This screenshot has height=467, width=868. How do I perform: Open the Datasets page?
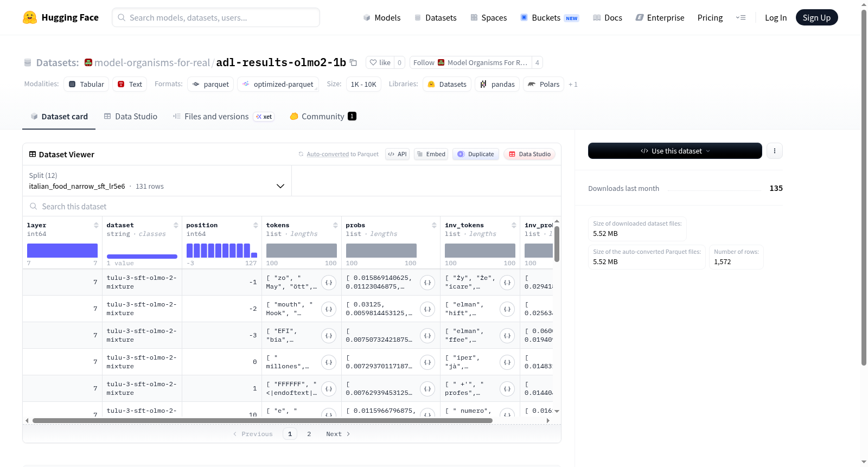tap(435, 17)
